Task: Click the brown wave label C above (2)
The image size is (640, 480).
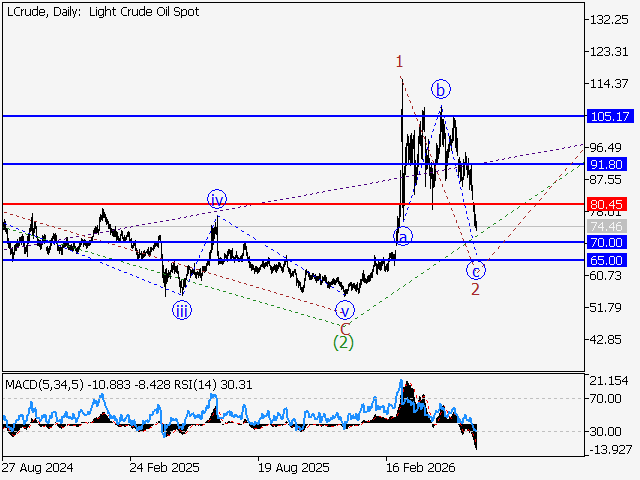Action: coord(345,329)
